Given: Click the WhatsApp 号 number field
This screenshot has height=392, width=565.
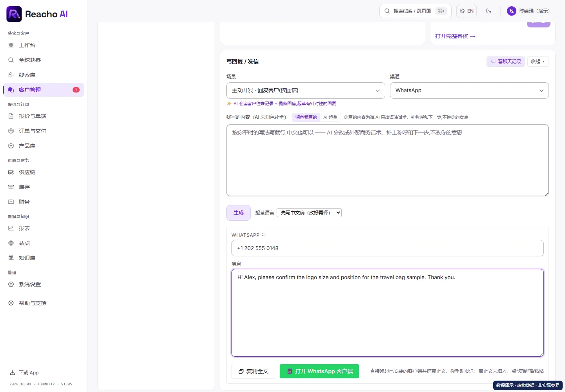Looking at the screenshot, I should point(388,248).
